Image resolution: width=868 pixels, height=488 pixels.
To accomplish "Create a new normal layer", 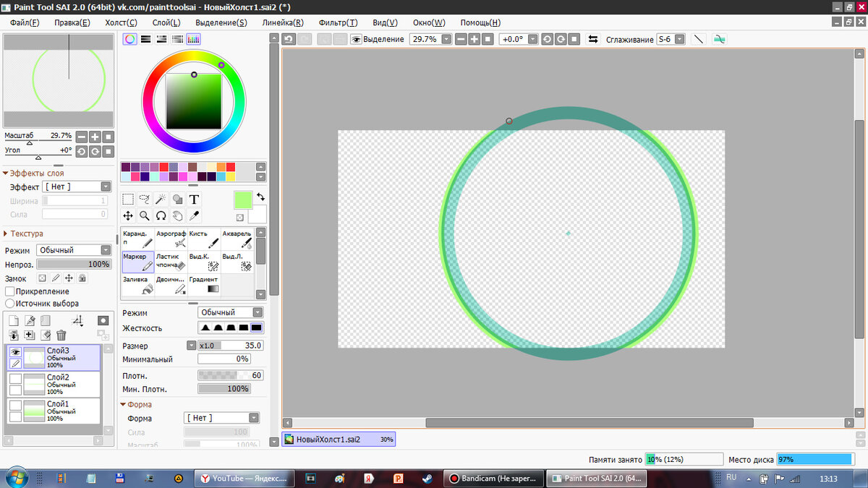I will point(14,320).
